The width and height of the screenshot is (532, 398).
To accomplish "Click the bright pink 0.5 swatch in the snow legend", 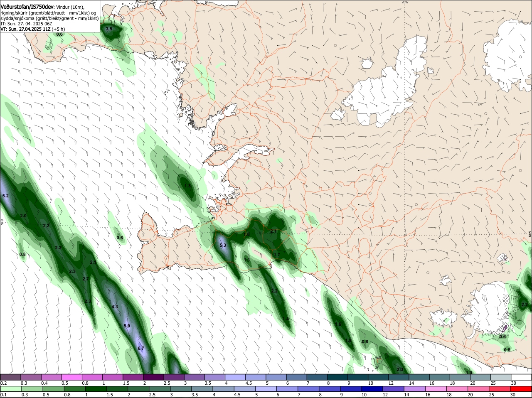I will [72, 377].
